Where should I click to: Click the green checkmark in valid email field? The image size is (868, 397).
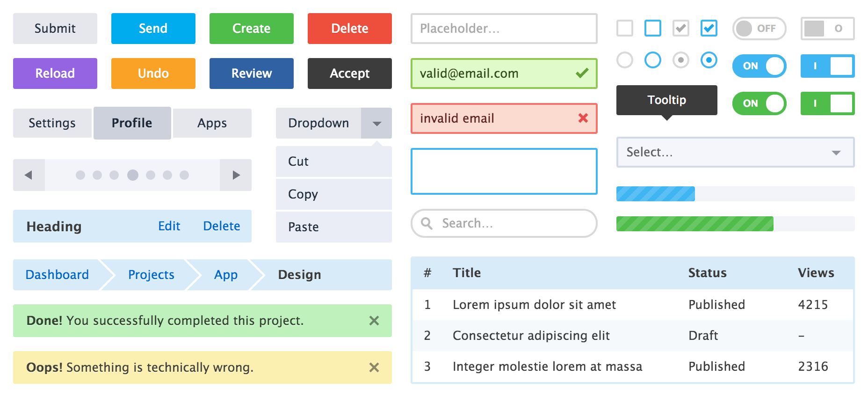click(582, 73)
